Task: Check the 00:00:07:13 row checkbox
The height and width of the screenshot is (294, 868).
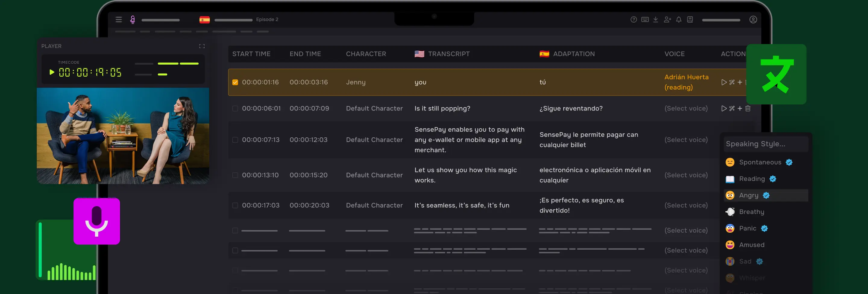Action: 235,140
